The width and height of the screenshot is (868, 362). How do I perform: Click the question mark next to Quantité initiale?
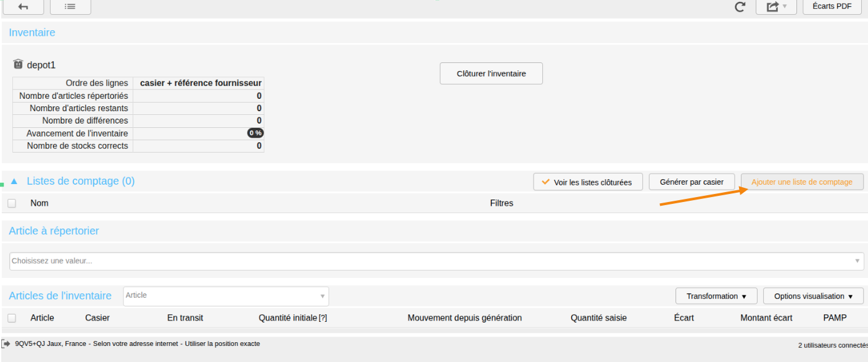(323, 318)
